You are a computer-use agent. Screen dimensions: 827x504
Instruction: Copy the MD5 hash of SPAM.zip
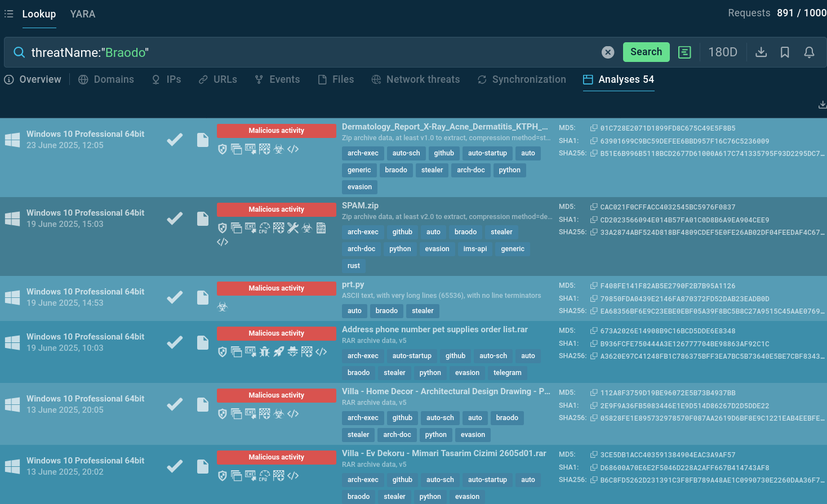click(594, 207)
